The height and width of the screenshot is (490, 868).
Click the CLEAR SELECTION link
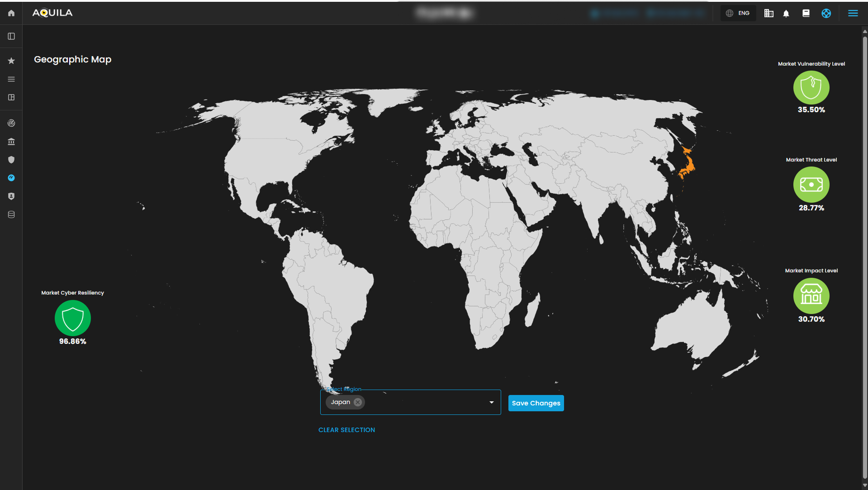(x=346, y=430)
